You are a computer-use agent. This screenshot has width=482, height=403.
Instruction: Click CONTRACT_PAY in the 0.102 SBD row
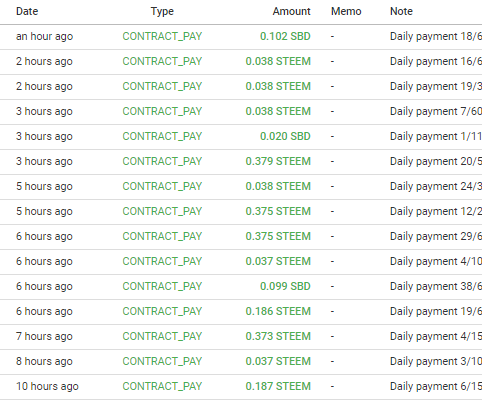coord(162,36)
